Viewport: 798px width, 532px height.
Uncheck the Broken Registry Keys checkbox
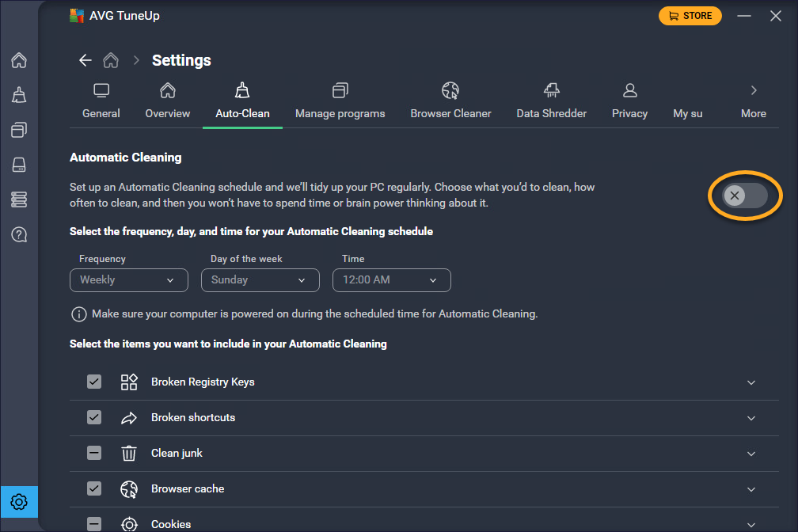[94, 382]
